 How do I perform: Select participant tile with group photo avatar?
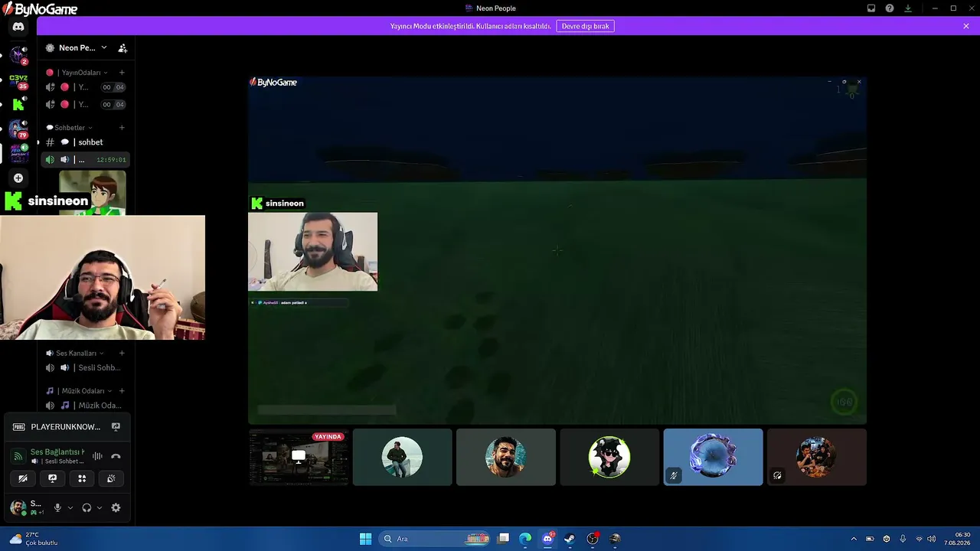(x=817, y=457)
